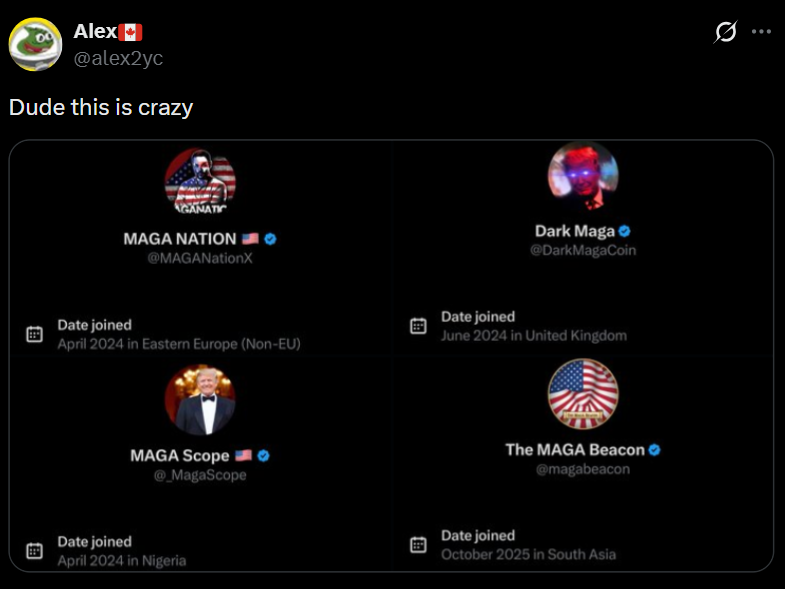This screenshot has height=589, width=785.
Task: Click the @magabeacon handle text
Action: 583,469
